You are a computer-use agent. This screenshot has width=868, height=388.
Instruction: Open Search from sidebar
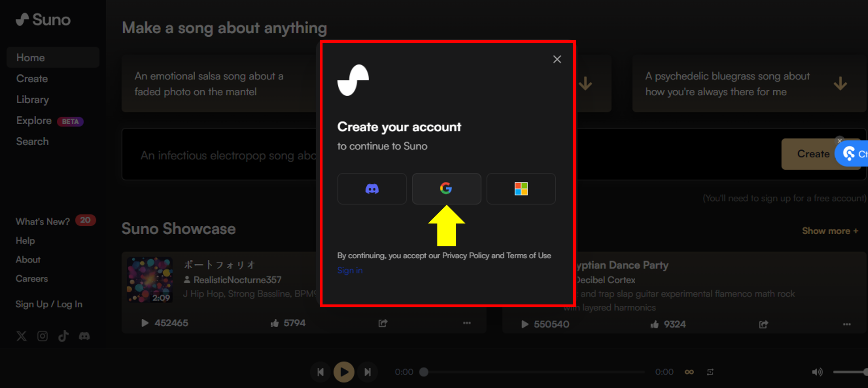32,142
